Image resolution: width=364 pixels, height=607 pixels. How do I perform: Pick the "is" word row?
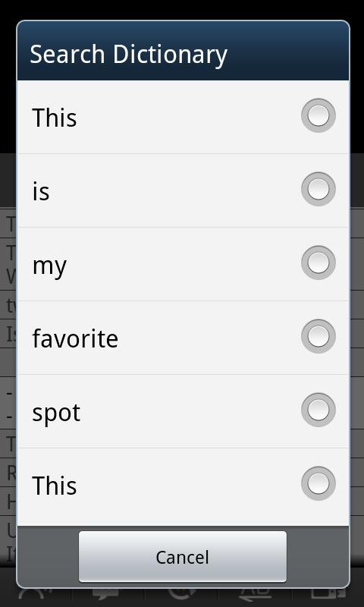(183, 190)
